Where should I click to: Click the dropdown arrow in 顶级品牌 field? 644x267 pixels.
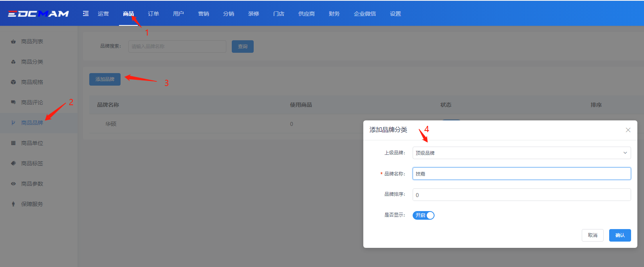[x=625, y=153]
